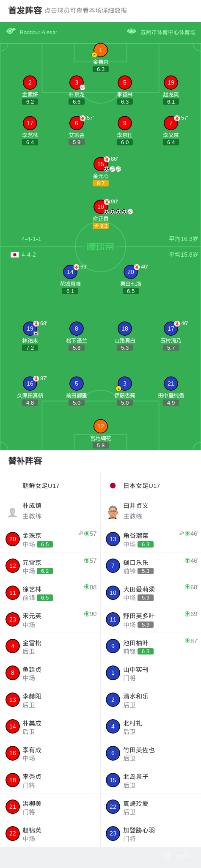Click the referee whistle icon
Viewport: 201px width, 868px height.
point(11,31)
